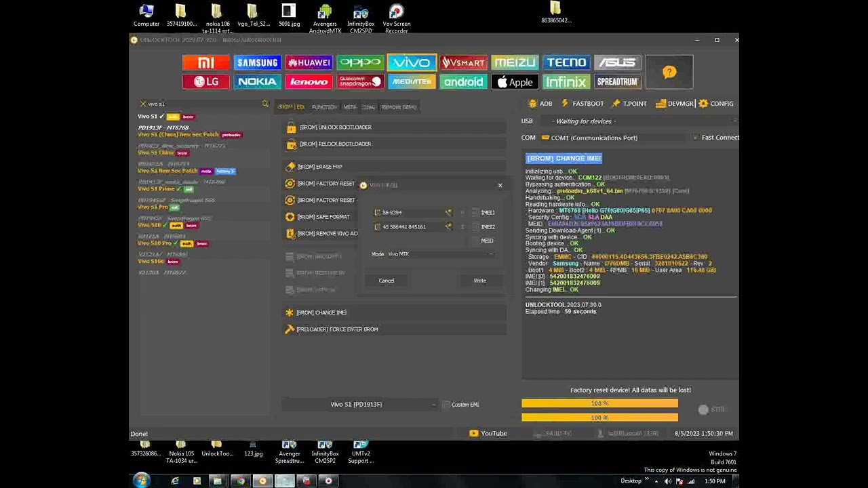Open the T.POINT tool
The width and height of the screenshot is (868, 488).
tap(629, 104)
